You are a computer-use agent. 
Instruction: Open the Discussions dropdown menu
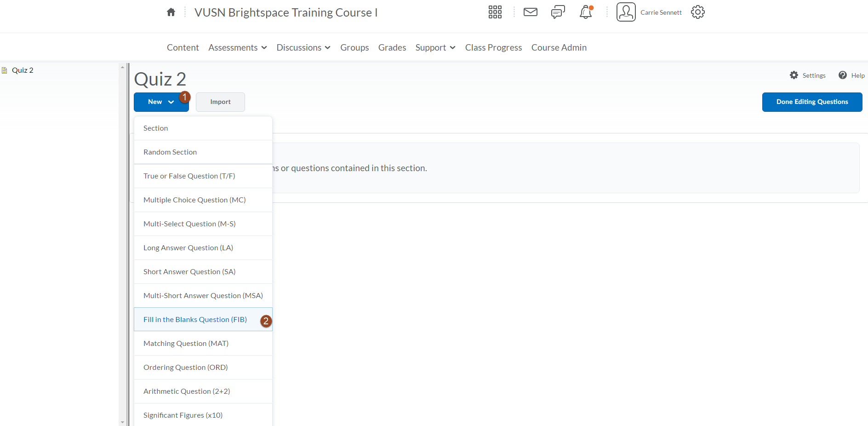click(303, 47)
